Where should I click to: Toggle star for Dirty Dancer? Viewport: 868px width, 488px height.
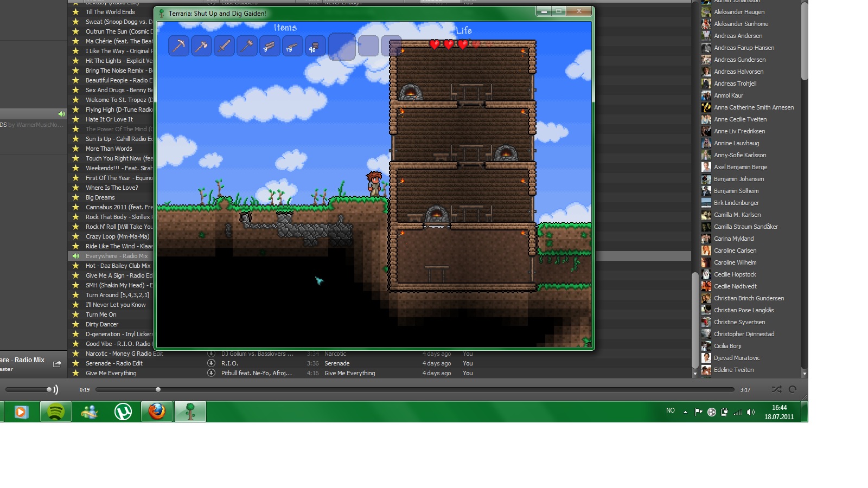[x=76, y=324]
